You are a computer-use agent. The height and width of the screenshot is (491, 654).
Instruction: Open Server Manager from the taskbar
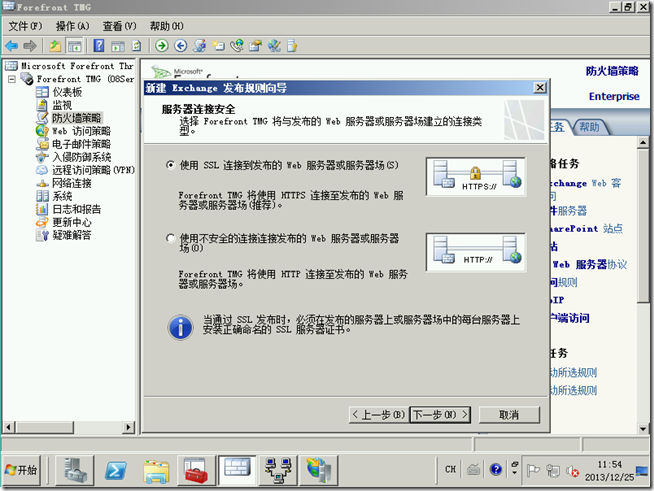pyautogui.click(x=75, y=470)
